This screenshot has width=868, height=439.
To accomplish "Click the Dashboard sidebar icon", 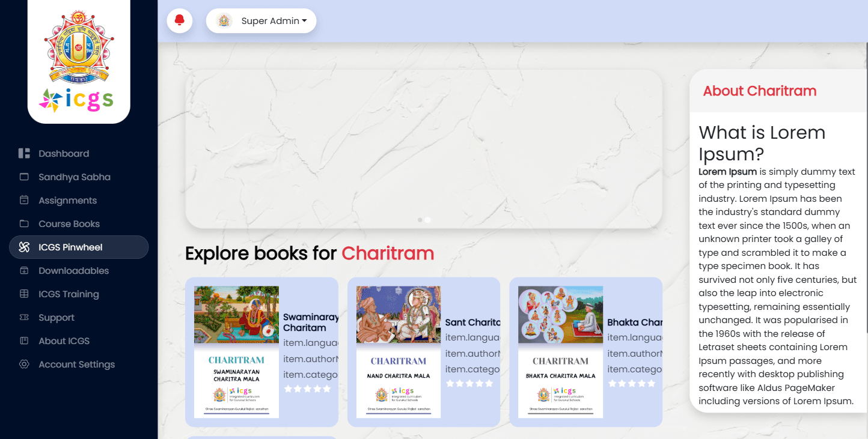I will click(x=24, y=153).
